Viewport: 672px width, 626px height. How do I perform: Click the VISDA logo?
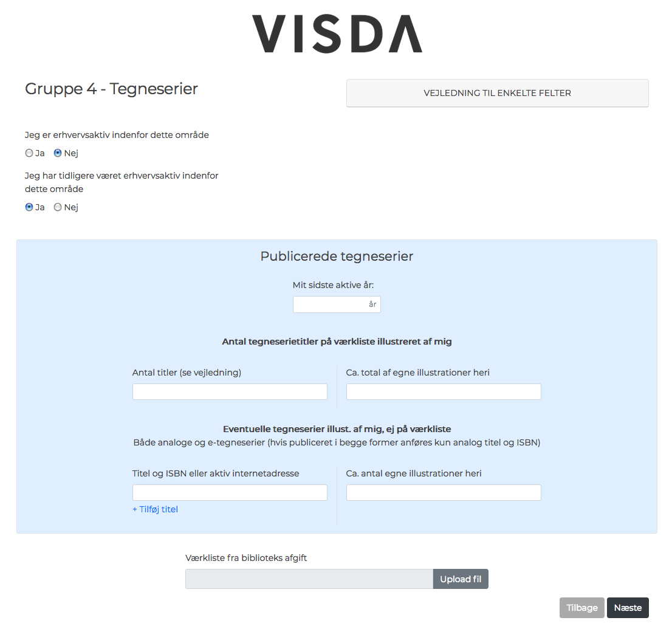(337, 34)
